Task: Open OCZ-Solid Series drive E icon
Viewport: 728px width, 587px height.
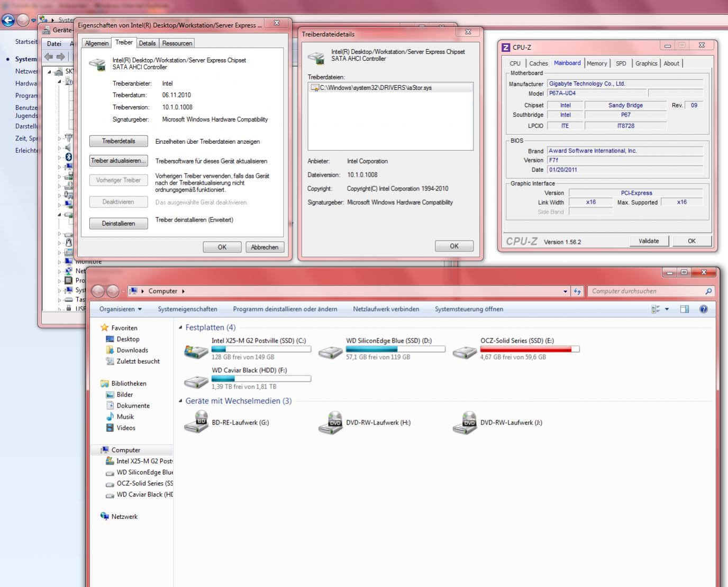Action: pos(465,352)
